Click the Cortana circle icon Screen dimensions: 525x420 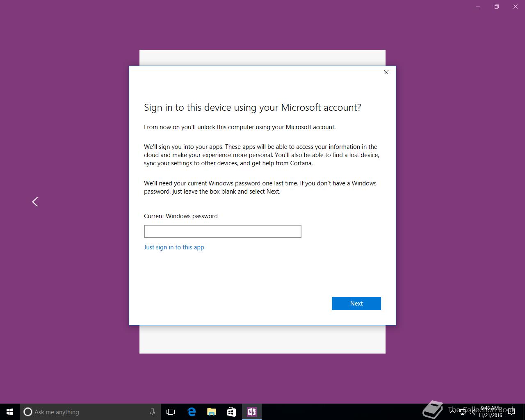click(27, 412)
